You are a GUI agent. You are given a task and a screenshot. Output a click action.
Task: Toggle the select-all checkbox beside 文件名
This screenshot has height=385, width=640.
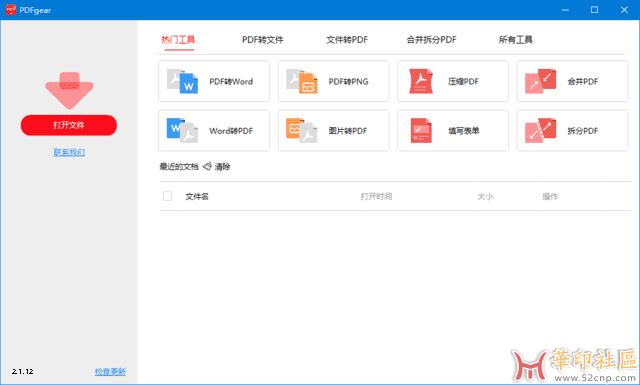point(167,196)
